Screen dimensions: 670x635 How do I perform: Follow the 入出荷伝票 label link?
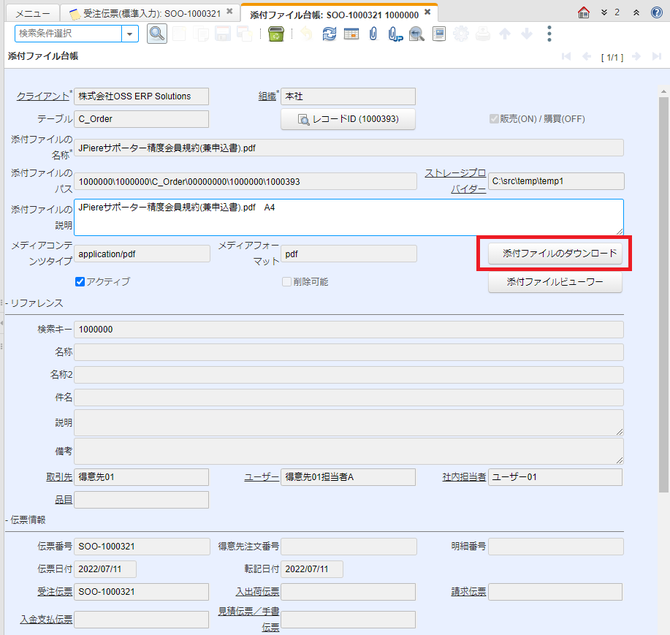pos(258,592)
